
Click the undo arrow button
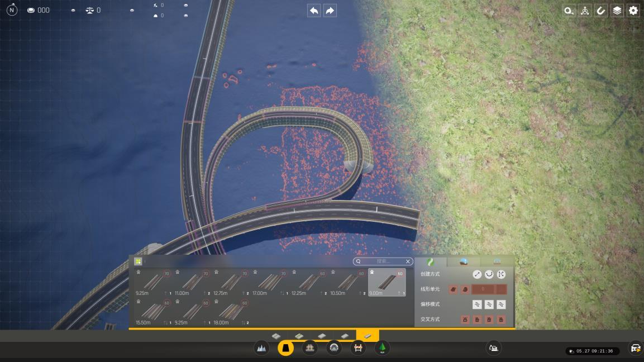pyautogui.click(x=314, y=11)
